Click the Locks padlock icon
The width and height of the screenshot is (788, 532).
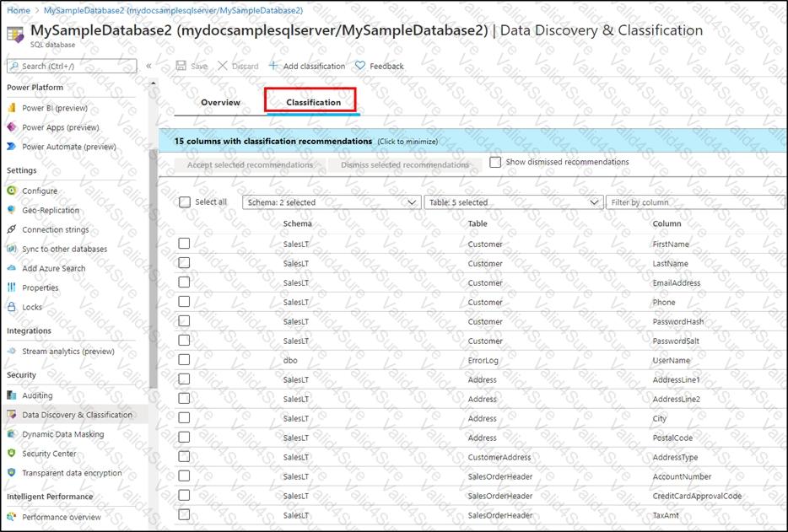point(12,307)
